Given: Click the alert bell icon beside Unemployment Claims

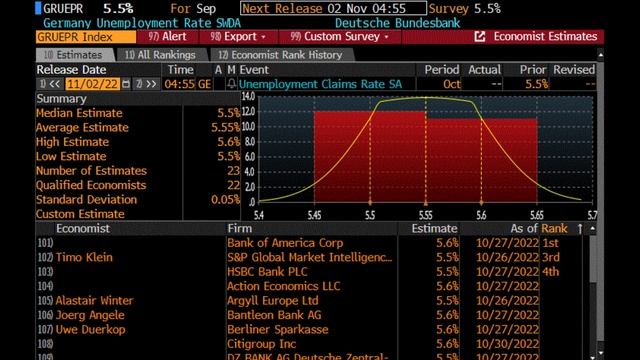Looking at the screenshot, I should 231,84.
